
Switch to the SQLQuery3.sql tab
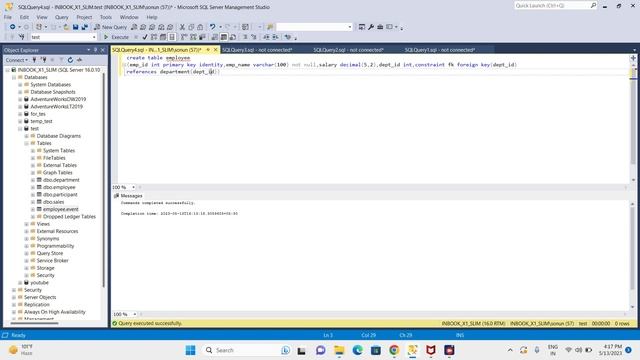(x=257, y=50)
